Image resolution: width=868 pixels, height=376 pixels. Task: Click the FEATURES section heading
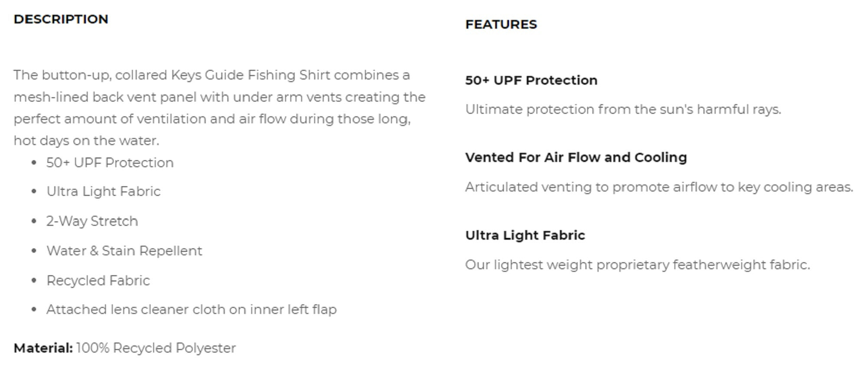pos(501,24)
